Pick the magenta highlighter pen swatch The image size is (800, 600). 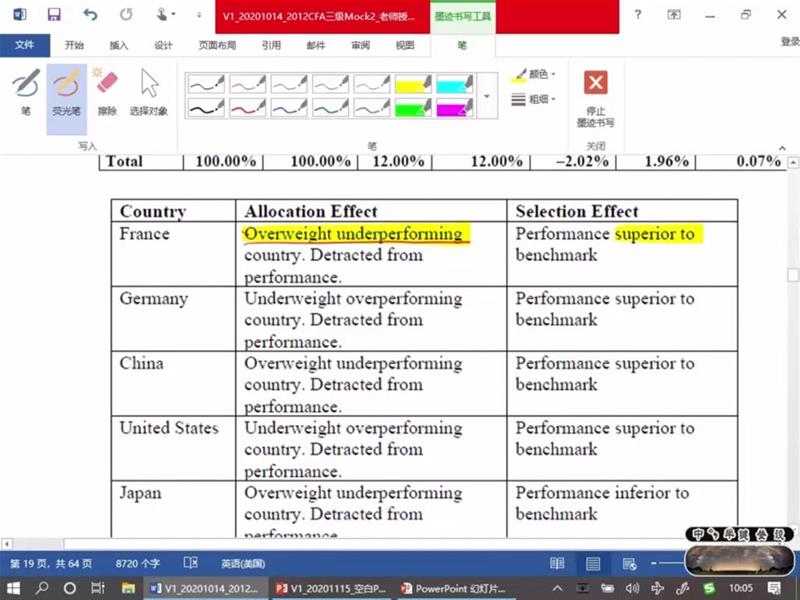point(454,108)
